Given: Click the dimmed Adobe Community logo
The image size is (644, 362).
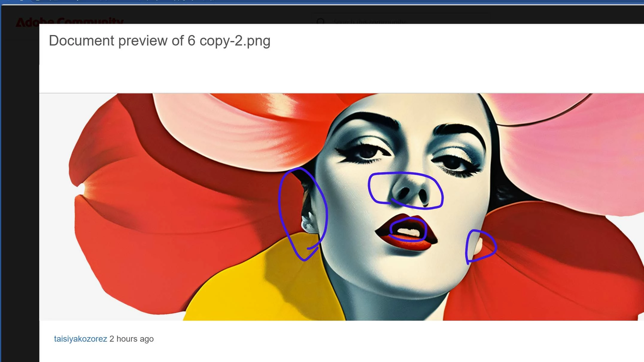Looking at the screenshot, I should point(69,20).
